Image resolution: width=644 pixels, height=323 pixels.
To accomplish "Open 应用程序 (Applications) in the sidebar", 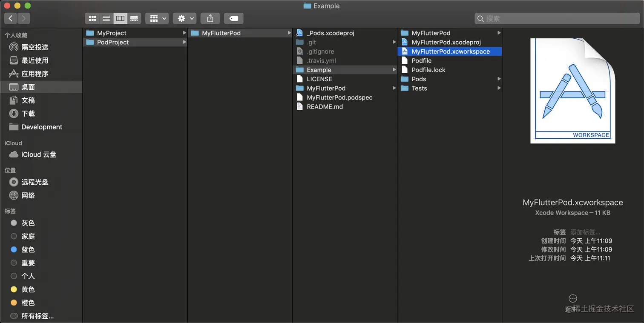I will pyautogui.click(x=41, y=74).
